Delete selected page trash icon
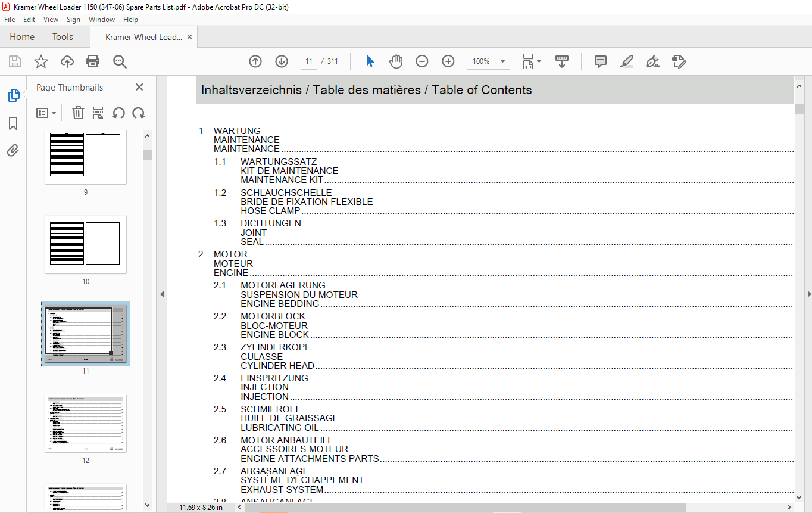This screenshot has height=513, width=812. tap(78, 113)
